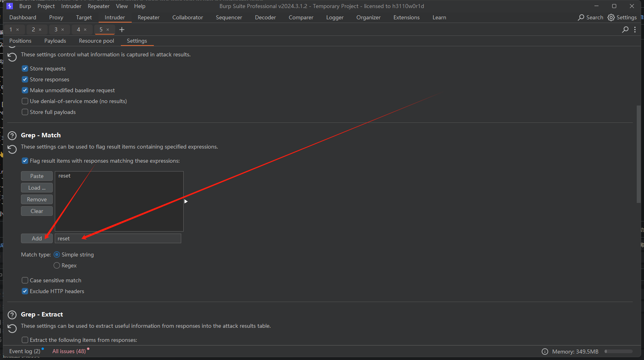Close Intruder tab 4
Viewport: 644px width, 360px height.
tap(85, 29)
